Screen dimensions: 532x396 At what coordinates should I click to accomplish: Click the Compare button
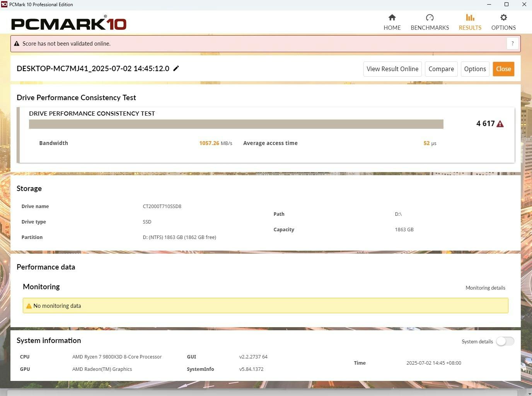coord(441,69)
